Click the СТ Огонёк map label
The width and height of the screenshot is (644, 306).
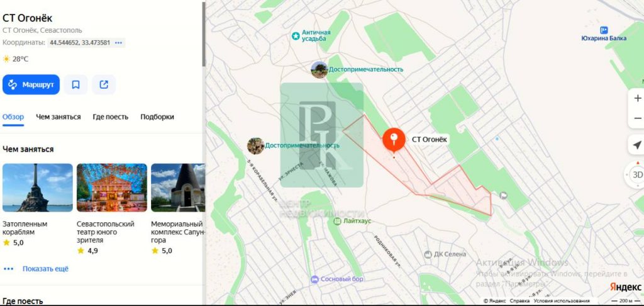(429, 139)
